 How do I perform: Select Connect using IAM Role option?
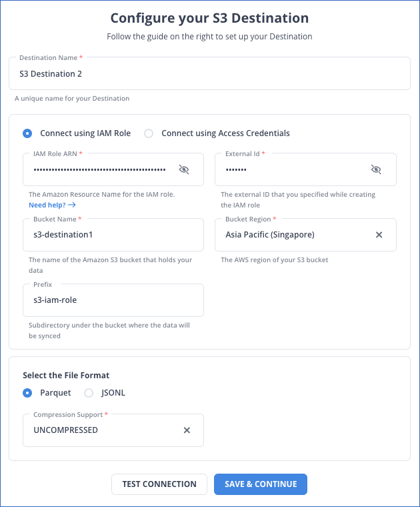click(27, 133)
